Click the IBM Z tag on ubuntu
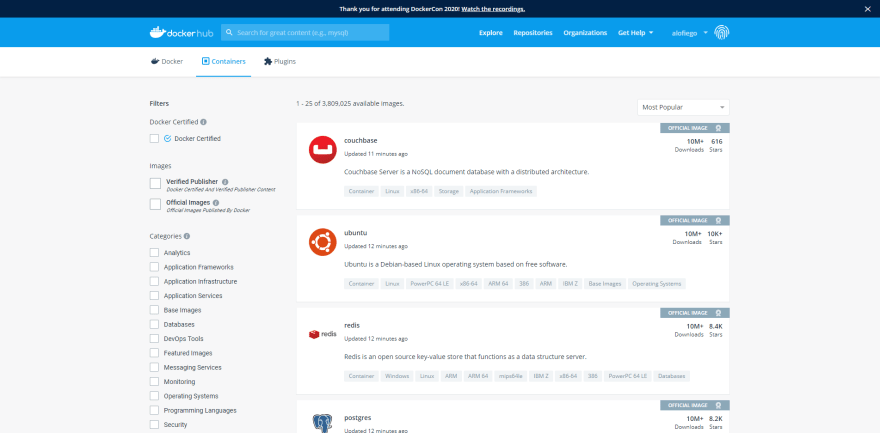 tap(570, 284)
